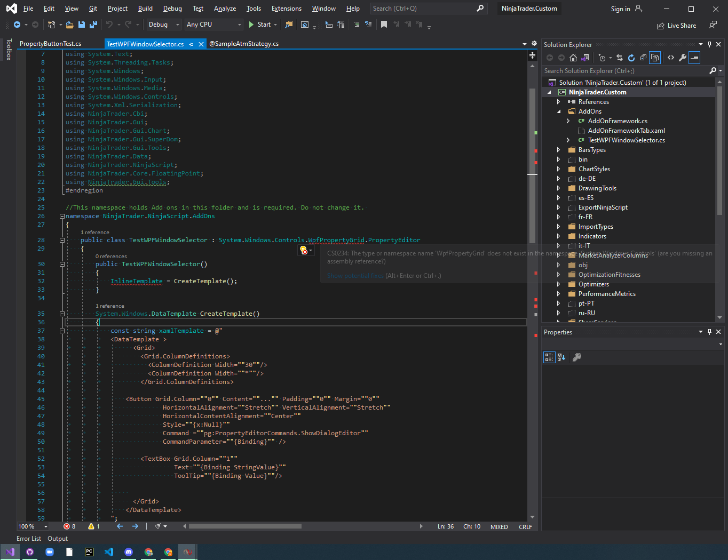Click Save All in the toolbar
Screen dimensions: 728x560
click(93, 25)
